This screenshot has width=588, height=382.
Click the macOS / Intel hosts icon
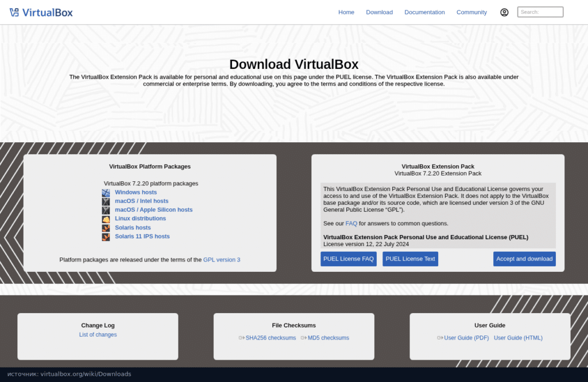coord(106,201)
